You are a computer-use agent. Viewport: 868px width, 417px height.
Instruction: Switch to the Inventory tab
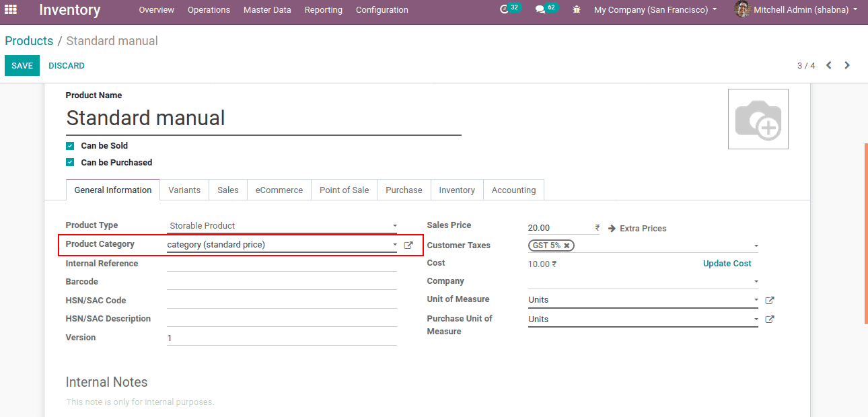pyautogui.click(x=457, y=190)
